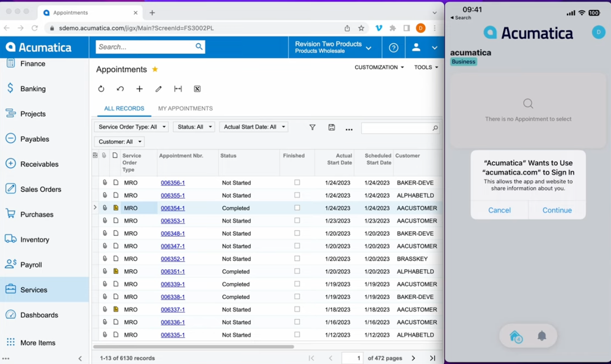
Task: Check Finished box for appointment 006352-1
Action: tap(297, 259)
